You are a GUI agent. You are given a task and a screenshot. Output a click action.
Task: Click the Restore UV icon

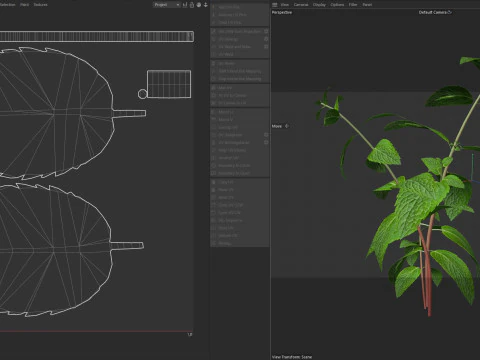tap(214, 235)
